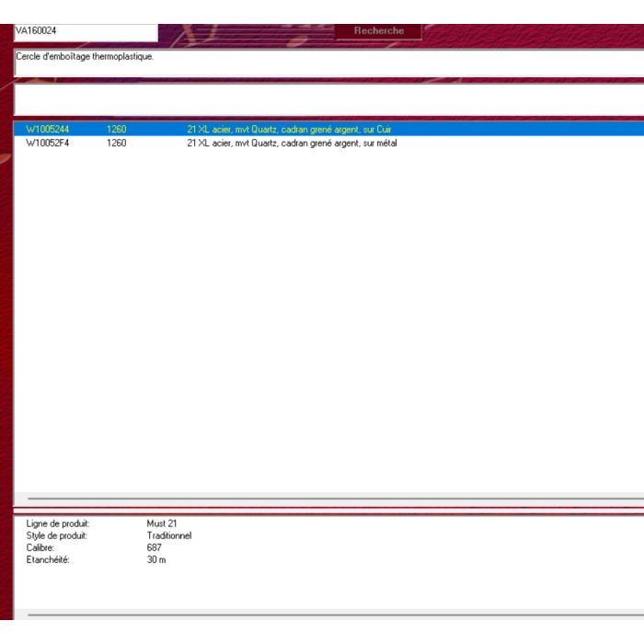Click the 30 m water resistance value
644x644 pixels.
click(x=156, y=559)
